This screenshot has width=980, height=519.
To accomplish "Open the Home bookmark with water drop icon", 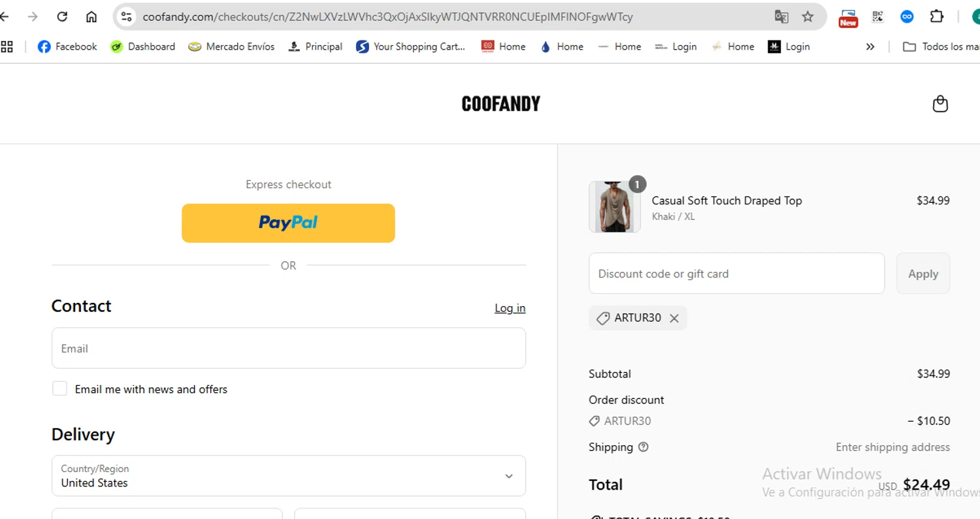I will coord(561,46).
